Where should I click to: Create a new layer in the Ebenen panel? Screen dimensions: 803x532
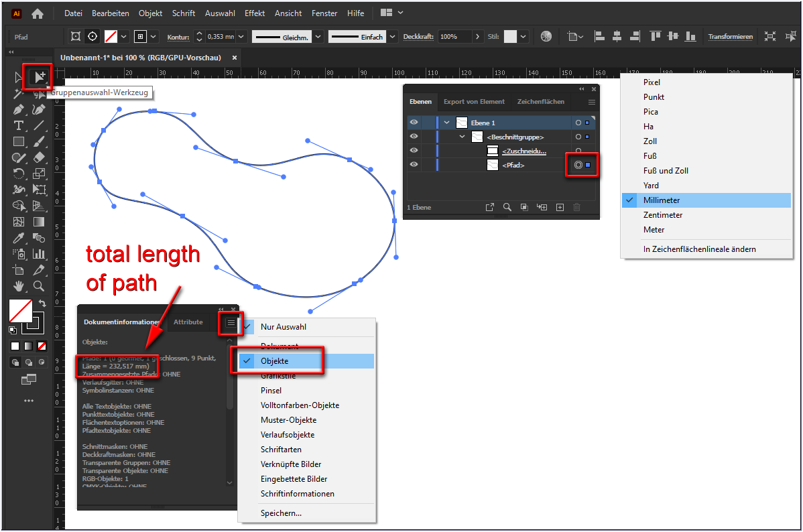(x=560, y=207)
